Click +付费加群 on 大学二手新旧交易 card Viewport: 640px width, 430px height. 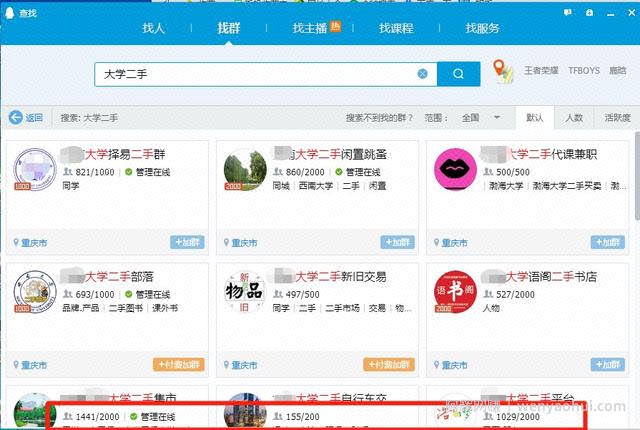389,364
